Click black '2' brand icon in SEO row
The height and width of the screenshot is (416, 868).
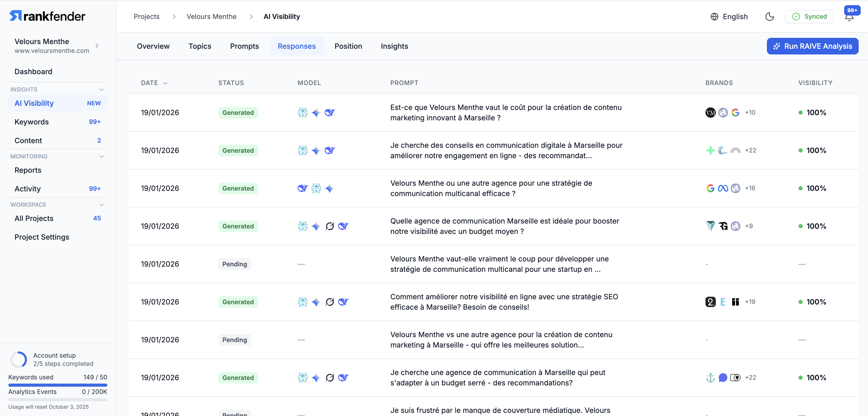(710, 302)
